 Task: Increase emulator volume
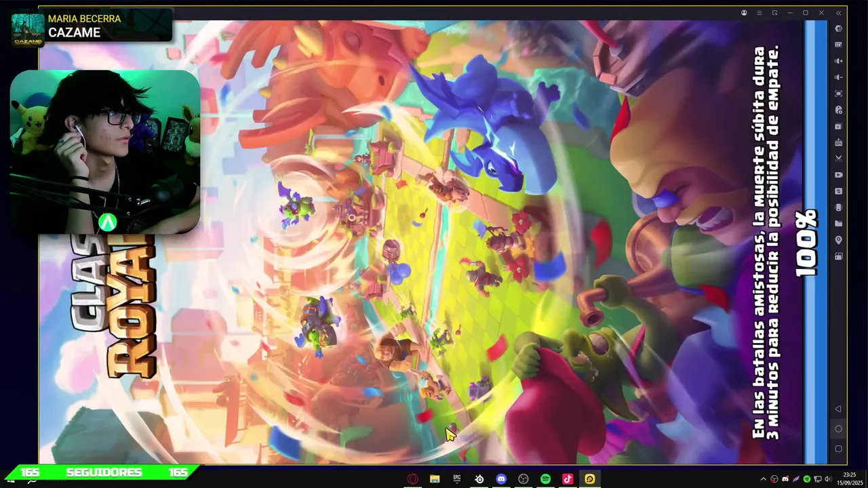(x=839, y=61)
